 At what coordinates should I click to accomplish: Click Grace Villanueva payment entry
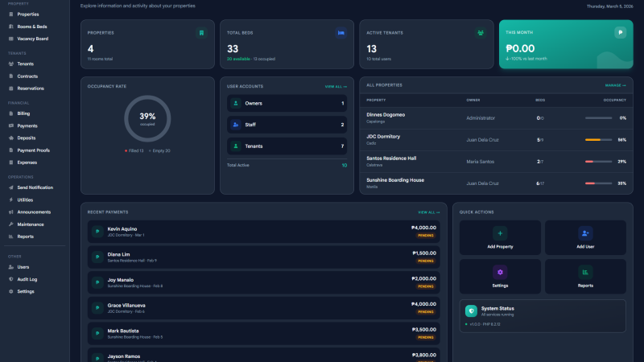pos(264,308)
